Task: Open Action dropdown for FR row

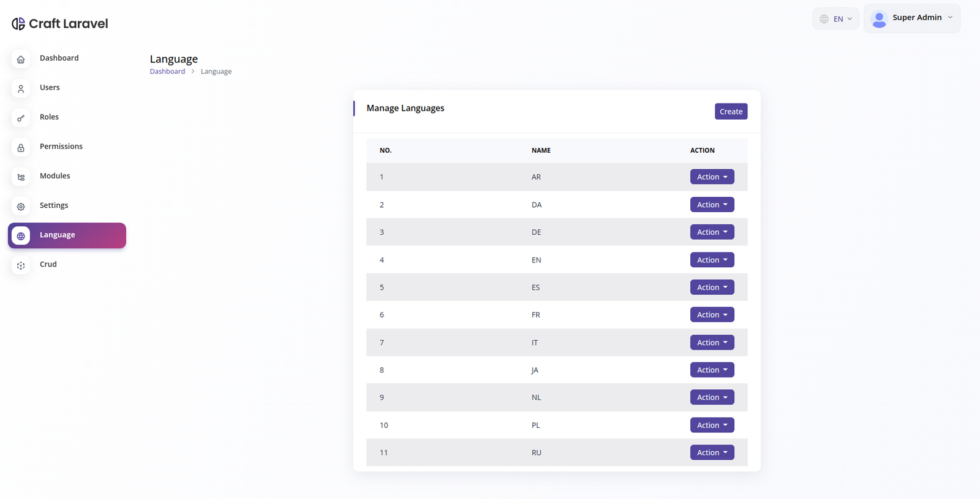Action: coord(712,315)
